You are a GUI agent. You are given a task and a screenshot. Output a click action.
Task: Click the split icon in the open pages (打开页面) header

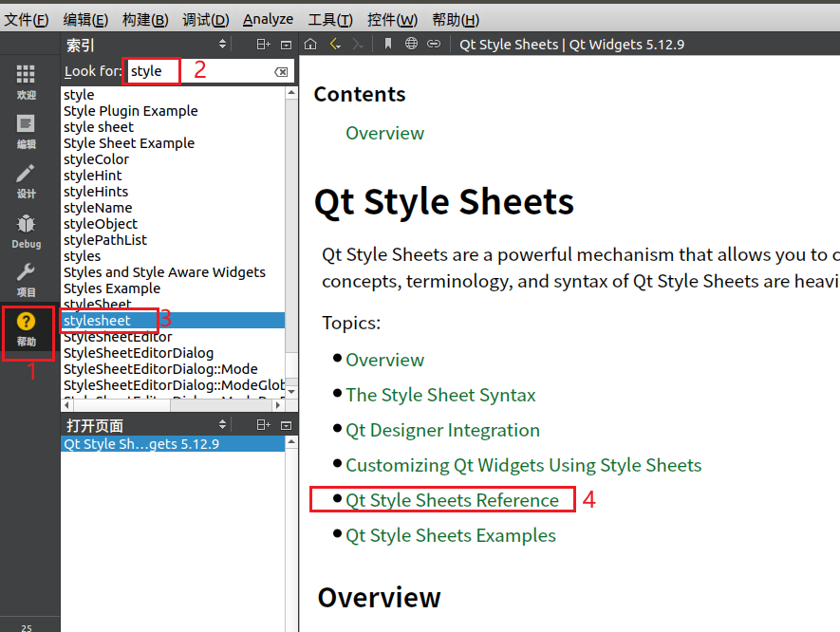263,425
